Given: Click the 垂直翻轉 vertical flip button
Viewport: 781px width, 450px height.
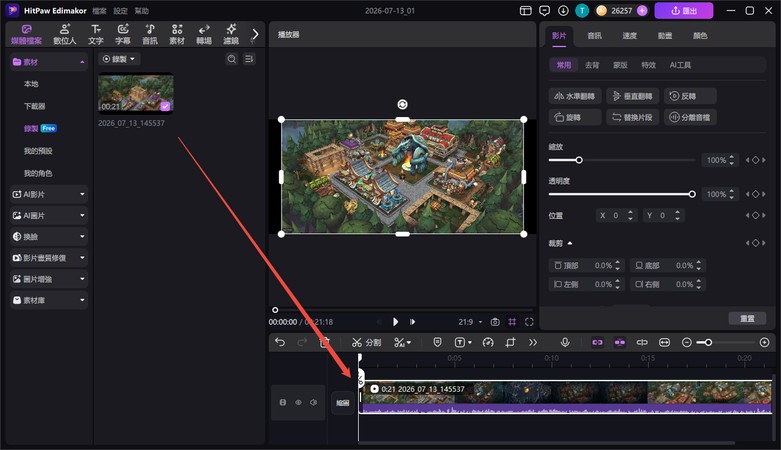Looking at the screenshot, I should pyautogui.click(x=633, y=96).
